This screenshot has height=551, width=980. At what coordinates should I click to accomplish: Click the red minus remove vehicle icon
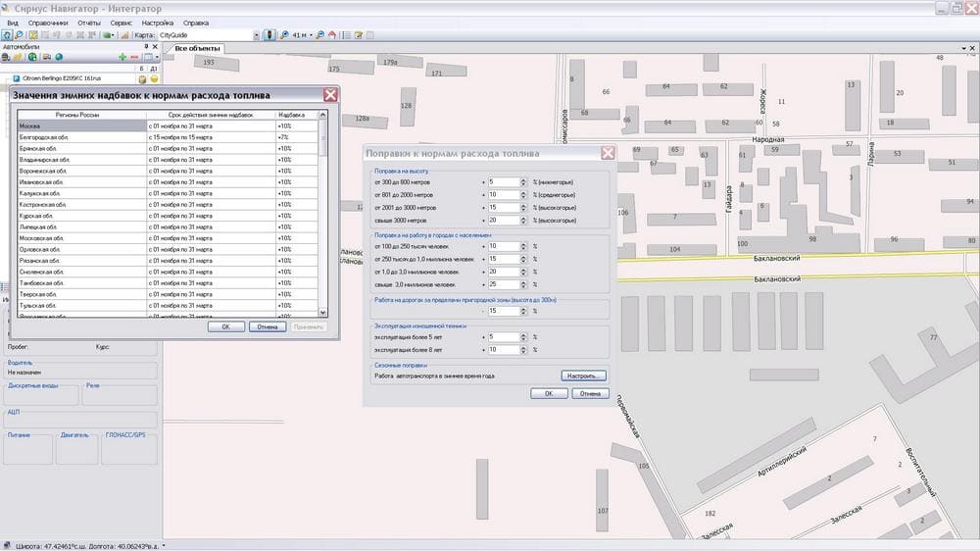tap(133, 57)
